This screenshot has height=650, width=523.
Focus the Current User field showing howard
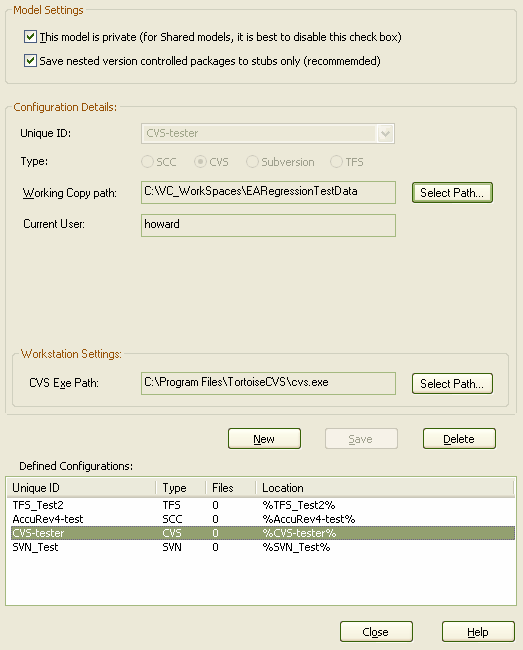[x=268, y=225]
